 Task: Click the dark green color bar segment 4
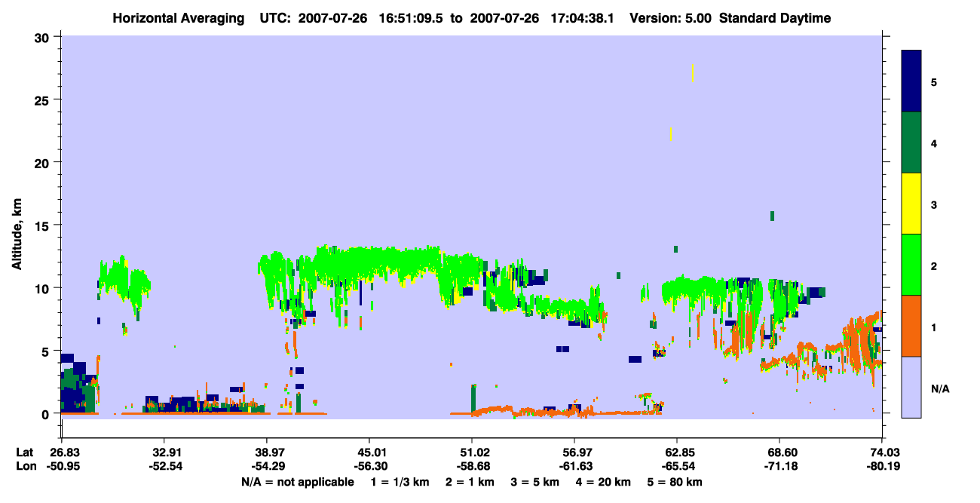coord(911,143)
